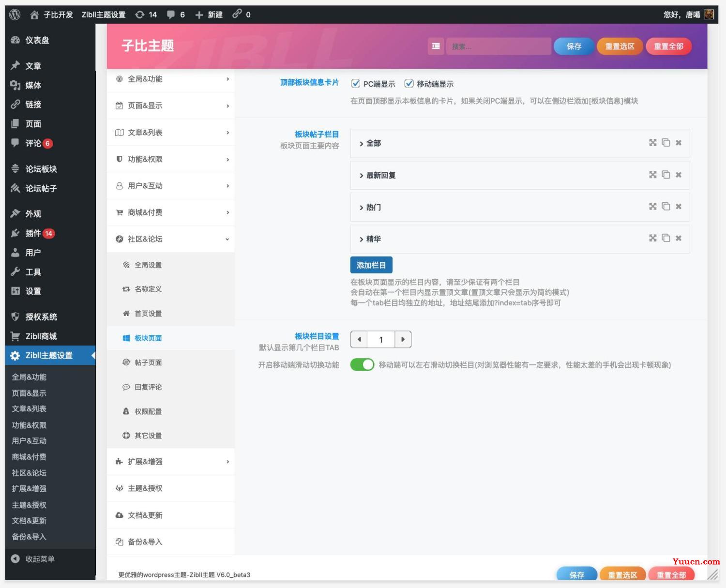Open 论坛板块 in WordPress sidebar

(50, 169)
